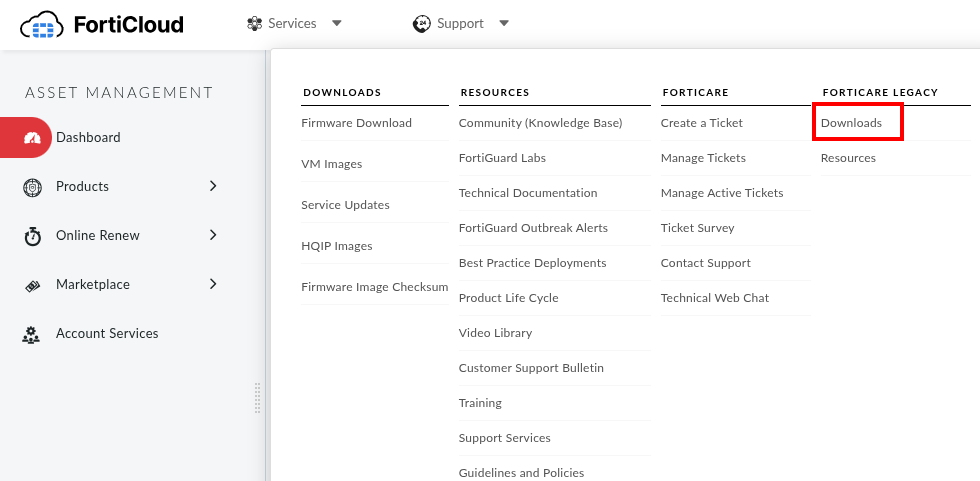Click the Marketplace tag icon

(x=32, y=285)
